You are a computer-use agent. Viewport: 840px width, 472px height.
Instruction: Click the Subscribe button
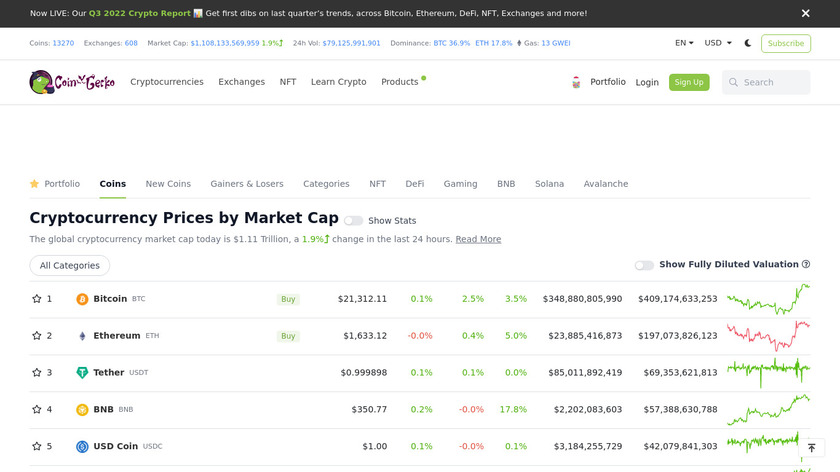(785, 43)
